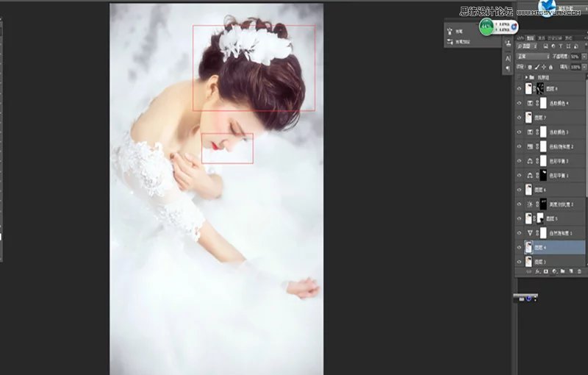The height and width of the screenshot is (375, 588).
Task: Open the Character panel icon
Action: click(x=508, y=59)
